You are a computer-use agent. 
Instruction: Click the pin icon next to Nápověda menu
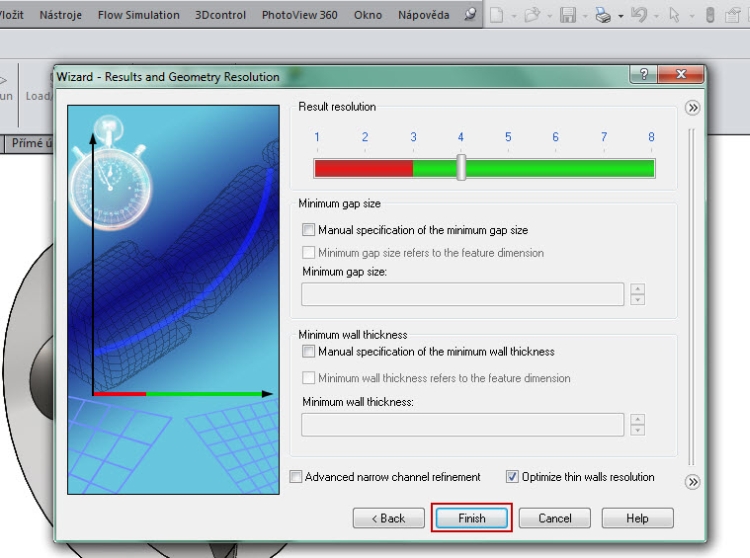click(x=470, y=14)
